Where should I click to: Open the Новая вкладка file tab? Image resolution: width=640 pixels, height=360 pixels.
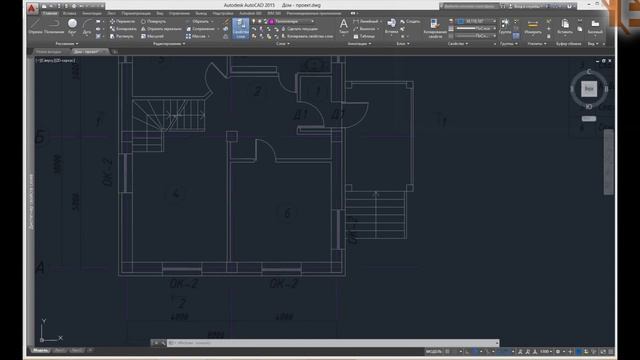(49, 52)
